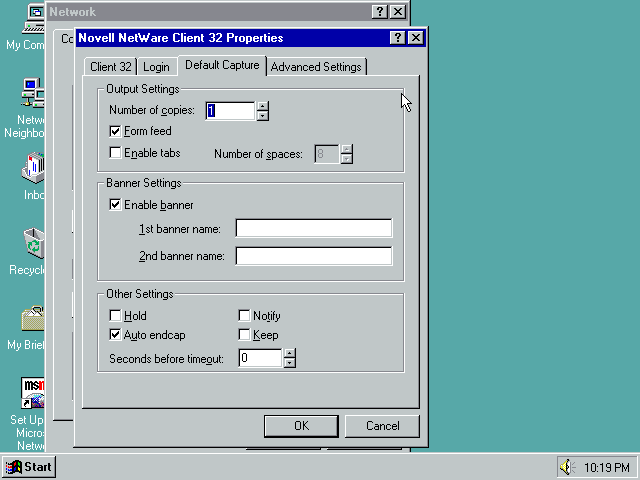The image size is (640, 480).
Task: Toggle the Auto endcap checkbox
Action: [115, 335]
